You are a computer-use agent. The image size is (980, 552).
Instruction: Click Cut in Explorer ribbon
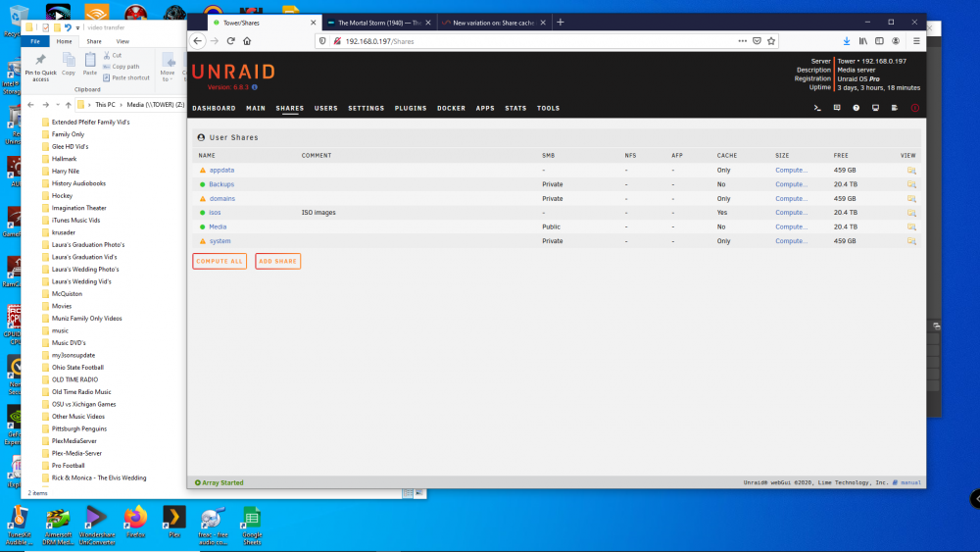[113, 55]
